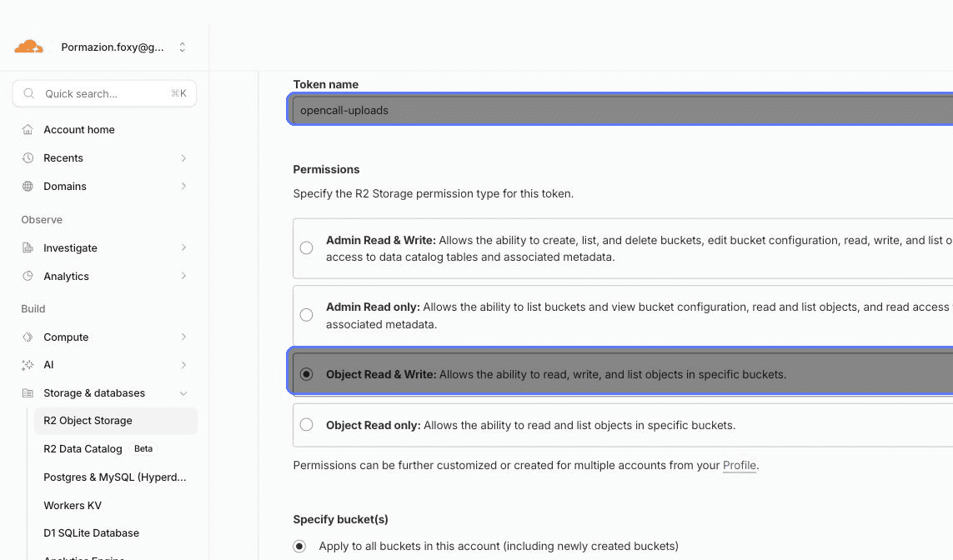Screen dimensions: 953x560
Task: Open the Compute menu item
Action: [66, 337]
